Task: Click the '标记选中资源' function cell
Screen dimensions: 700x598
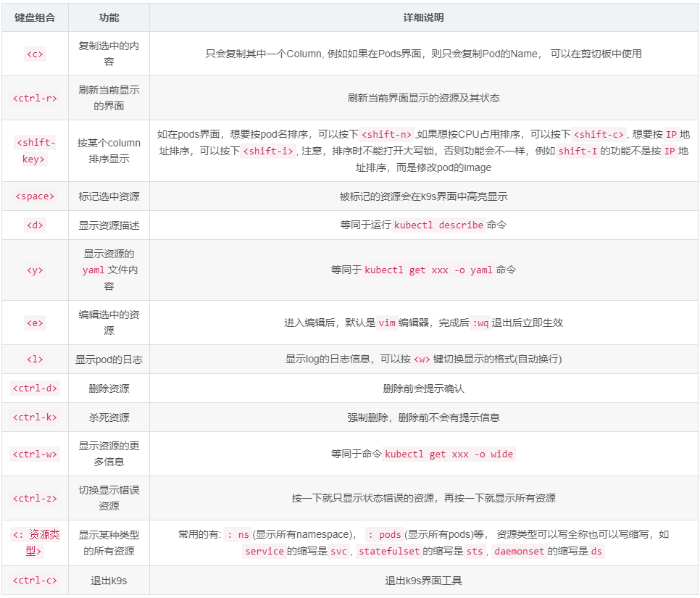Action: coord(109,196)
